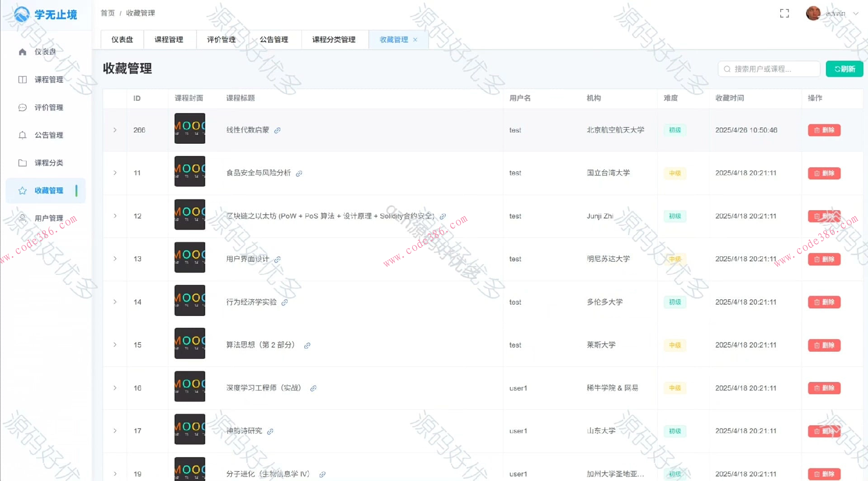Switch to the 课程管理 tab

pyautogui.click(x=170, y=39)
